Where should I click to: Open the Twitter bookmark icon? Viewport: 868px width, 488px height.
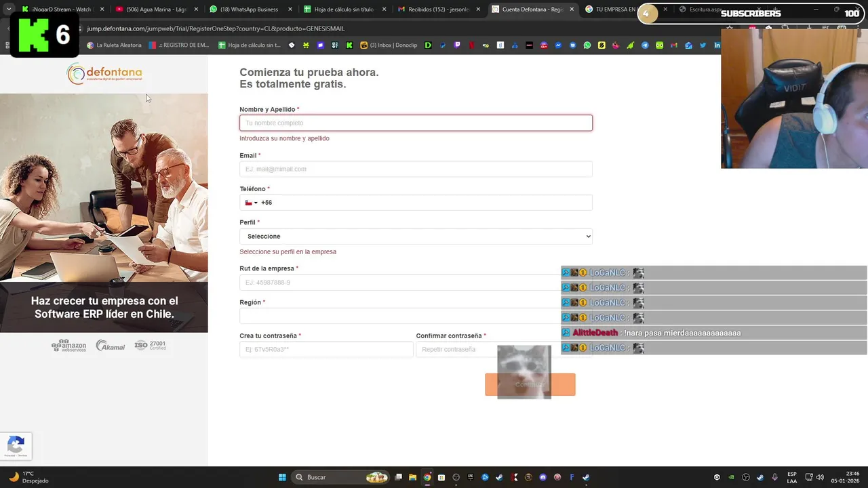pyautogui.click(x=703, y=45)
